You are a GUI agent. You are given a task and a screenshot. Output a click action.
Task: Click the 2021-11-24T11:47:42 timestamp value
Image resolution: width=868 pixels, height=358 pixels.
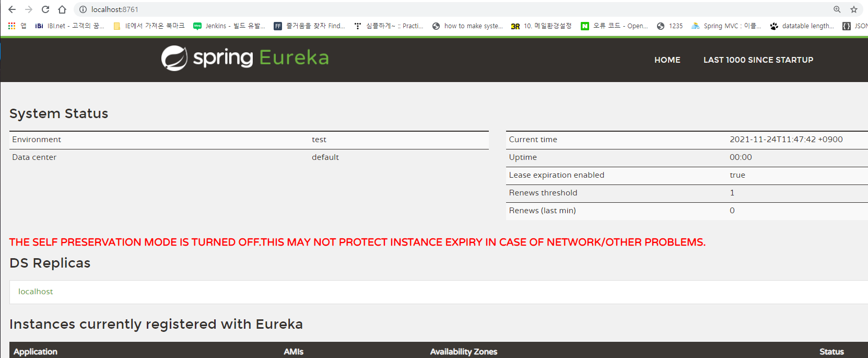(x=786, y=140)
